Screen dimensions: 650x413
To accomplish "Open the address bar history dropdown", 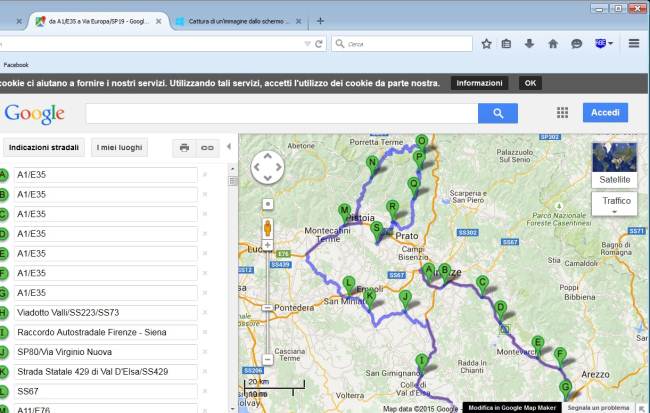I will (306, 44).
